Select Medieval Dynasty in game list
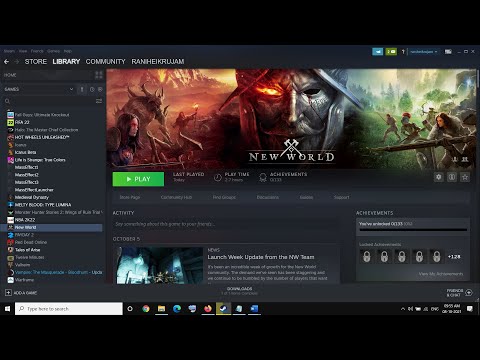The height and width of the screenshot is (360, 480). click(x=32, y=197)
